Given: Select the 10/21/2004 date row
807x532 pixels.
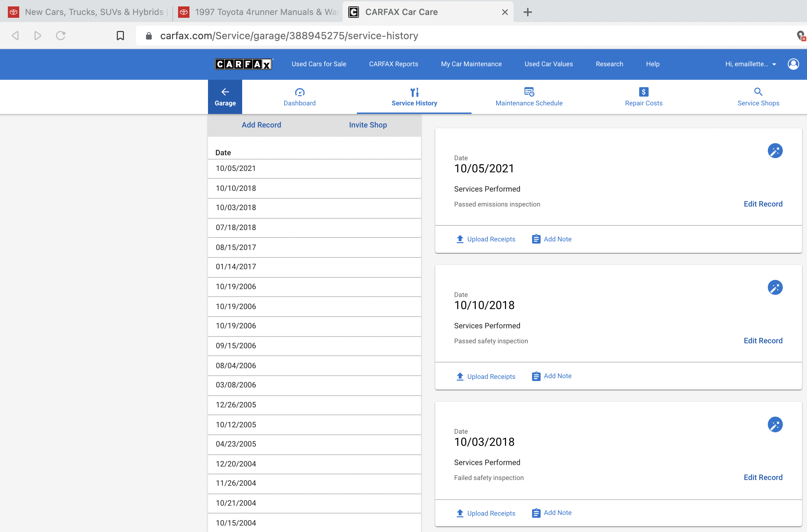Looking at the screenshot, I should [314, 504].
